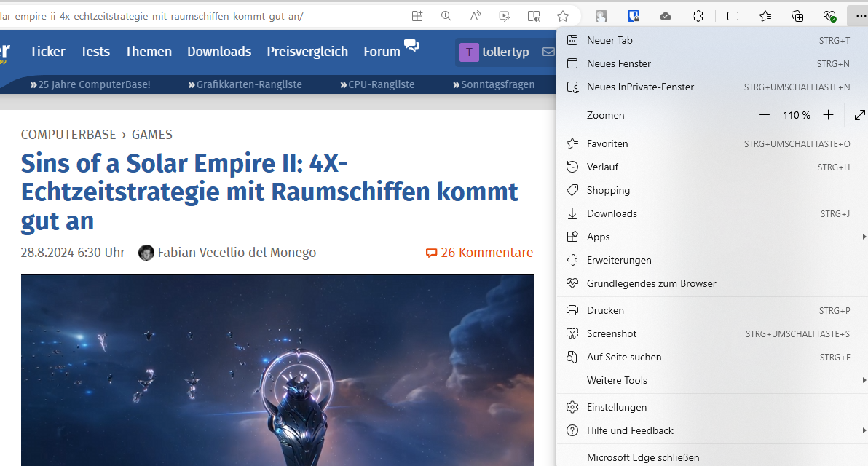868x466 pixels.
Task: Increase zoom with the plus button
Action: point(828,115)
